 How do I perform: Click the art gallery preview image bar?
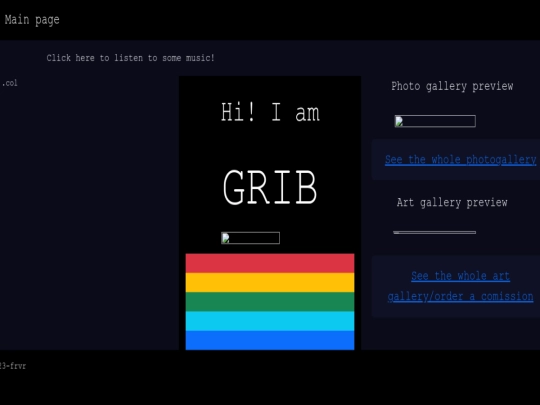pyautogui.click(x=435, y=232)
